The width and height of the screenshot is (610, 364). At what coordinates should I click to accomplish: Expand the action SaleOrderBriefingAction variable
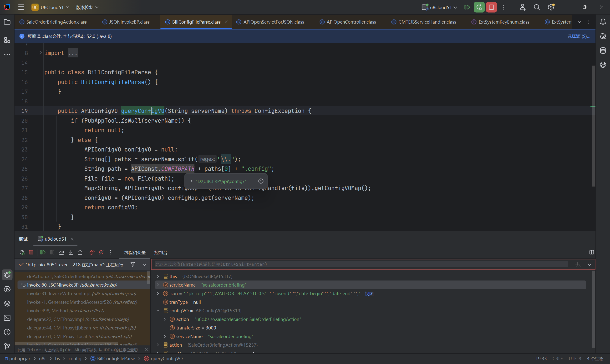pos(158,345)
